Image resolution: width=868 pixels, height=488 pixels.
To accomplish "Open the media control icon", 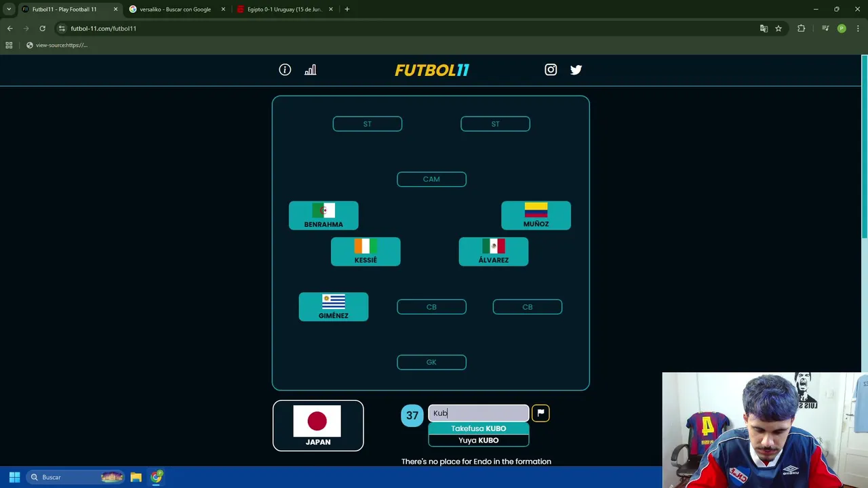I will (x=825, y=28).
